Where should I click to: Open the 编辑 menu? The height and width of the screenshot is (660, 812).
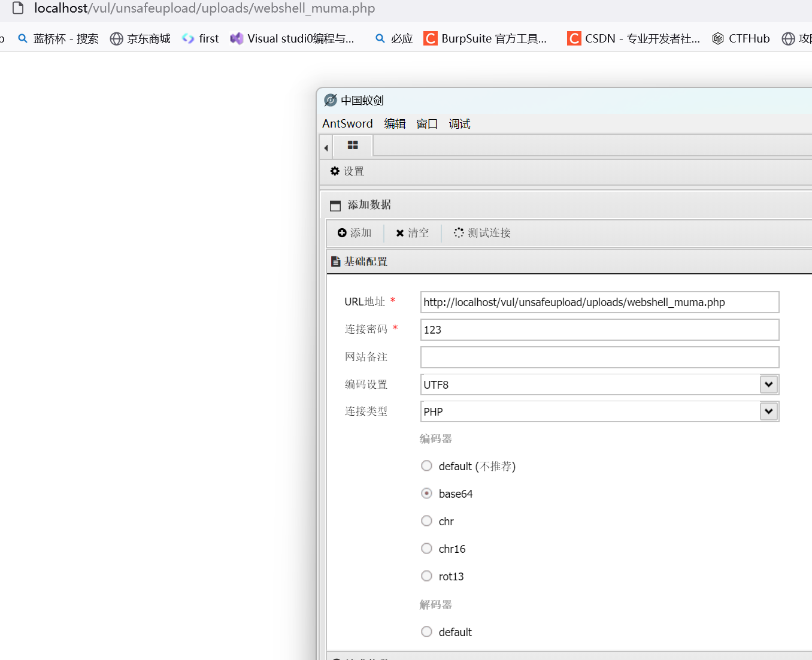[x=395, y=123]
